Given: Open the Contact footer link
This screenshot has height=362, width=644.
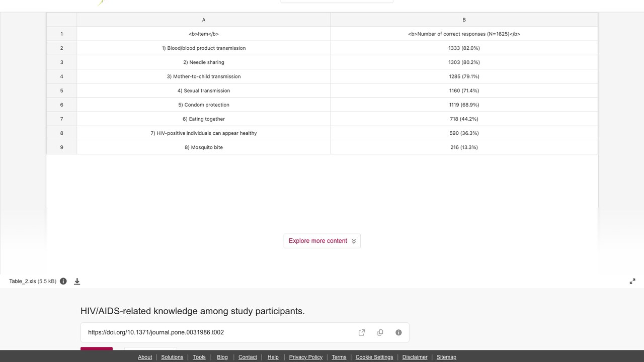Looking at the screenshot, I should pyautogui.click(x=248, y=357).
